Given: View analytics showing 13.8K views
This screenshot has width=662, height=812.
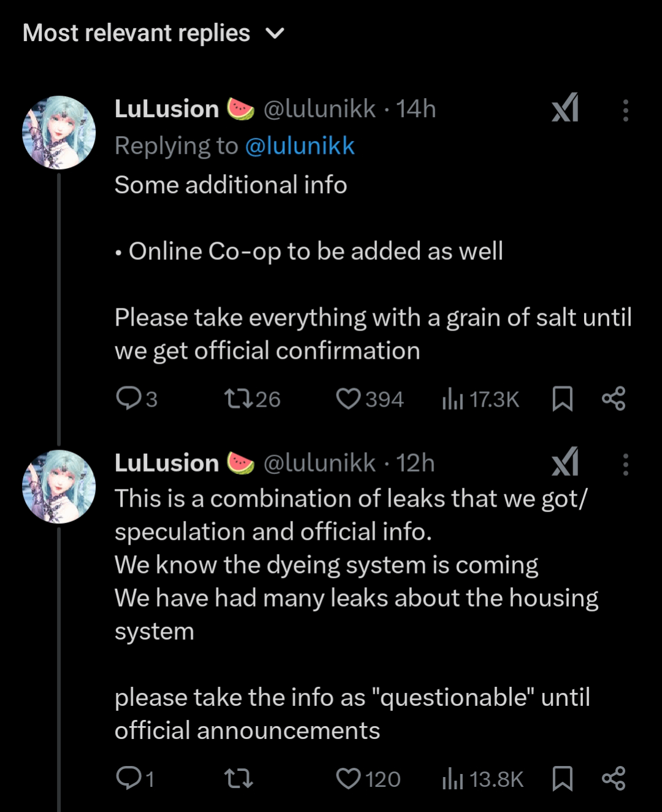Looking at the screenshot, I should click(482, 779).
